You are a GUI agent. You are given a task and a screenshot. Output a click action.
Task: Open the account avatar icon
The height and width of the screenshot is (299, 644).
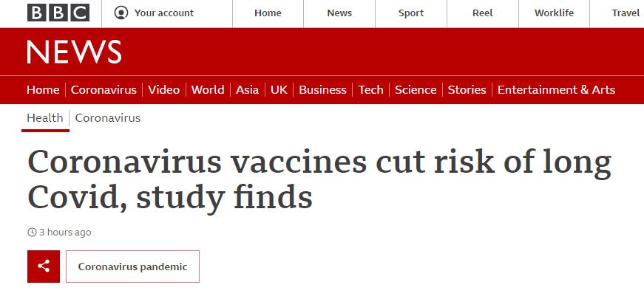coord(121,13)
